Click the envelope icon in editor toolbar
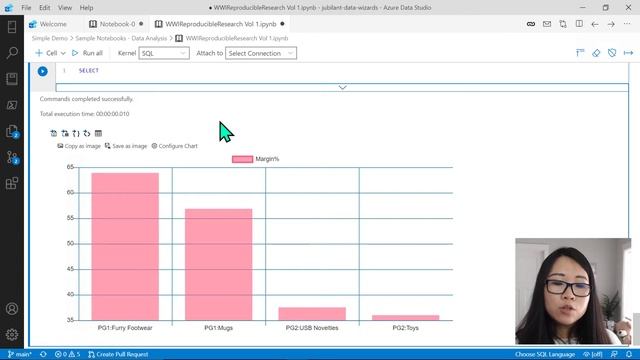The height and width of the screenshot is (360, 640). click(x=547, y=24)
